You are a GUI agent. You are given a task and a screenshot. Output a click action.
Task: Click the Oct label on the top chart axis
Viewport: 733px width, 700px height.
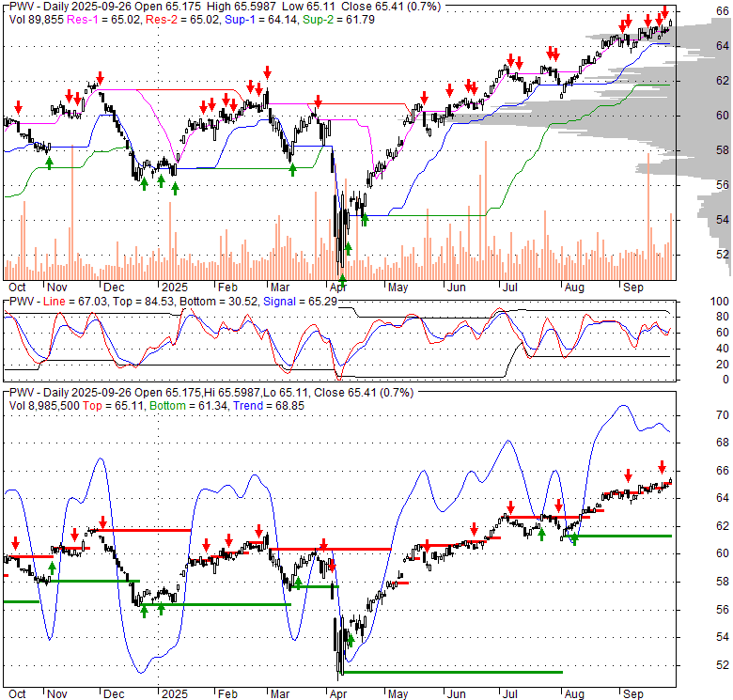17,288
